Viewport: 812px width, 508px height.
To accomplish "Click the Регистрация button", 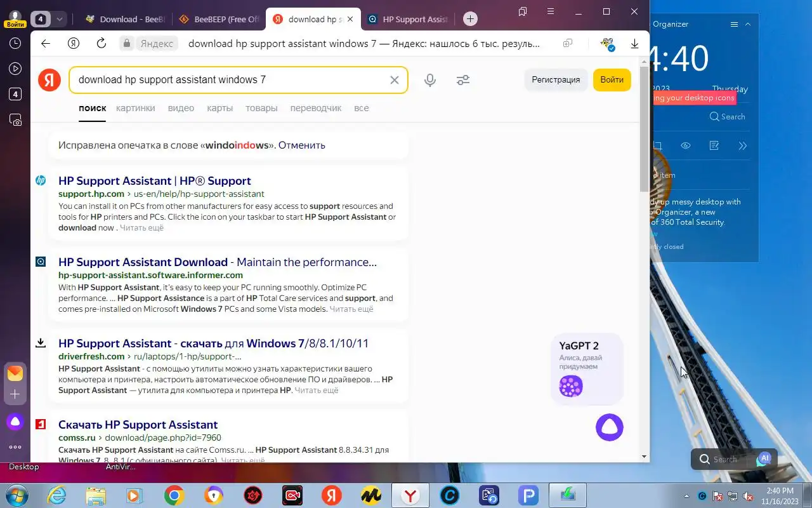I will [556, 80].
